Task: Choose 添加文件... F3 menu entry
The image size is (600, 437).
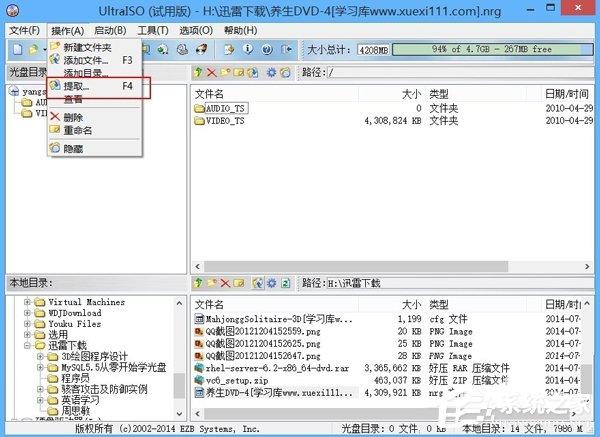Action: (x=95, y=60)
